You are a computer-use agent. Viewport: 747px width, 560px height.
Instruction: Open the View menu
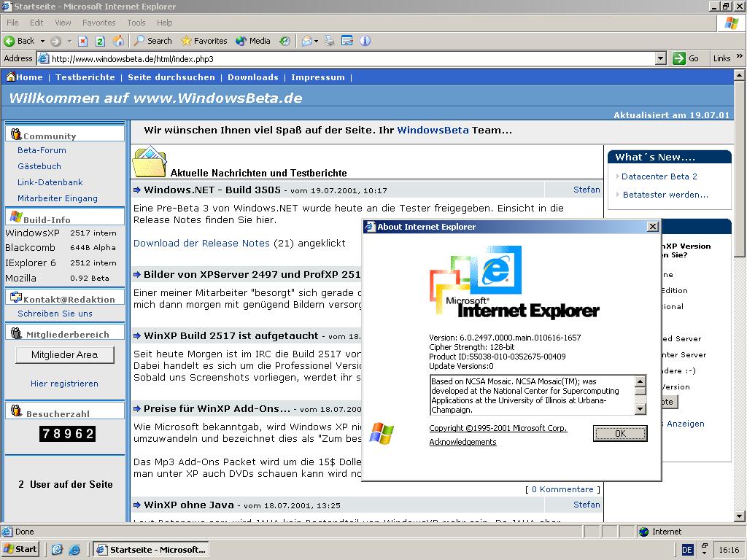(63, 23)
